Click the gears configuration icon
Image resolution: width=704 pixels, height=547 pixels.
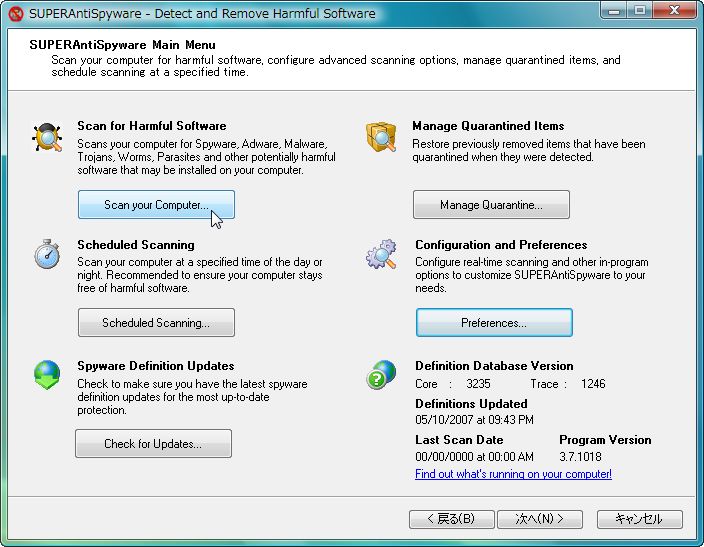point(382,254)
